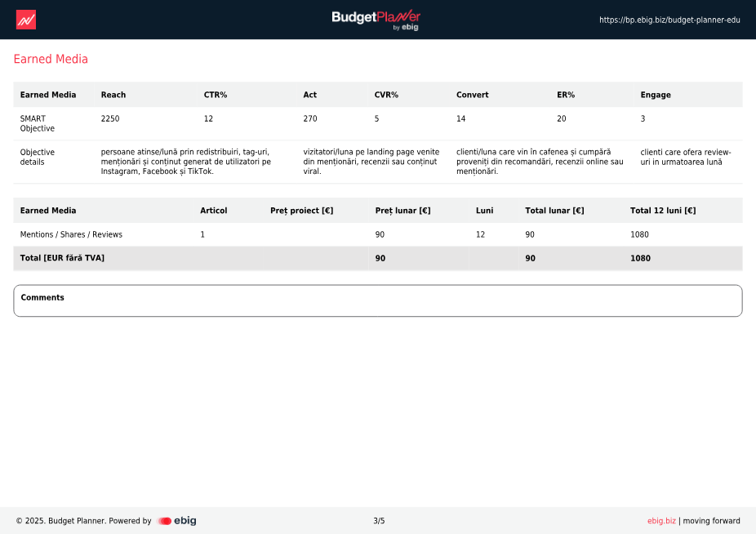Click the Act value 270
Screen dimensions: 756x534
tap(310, 118)
